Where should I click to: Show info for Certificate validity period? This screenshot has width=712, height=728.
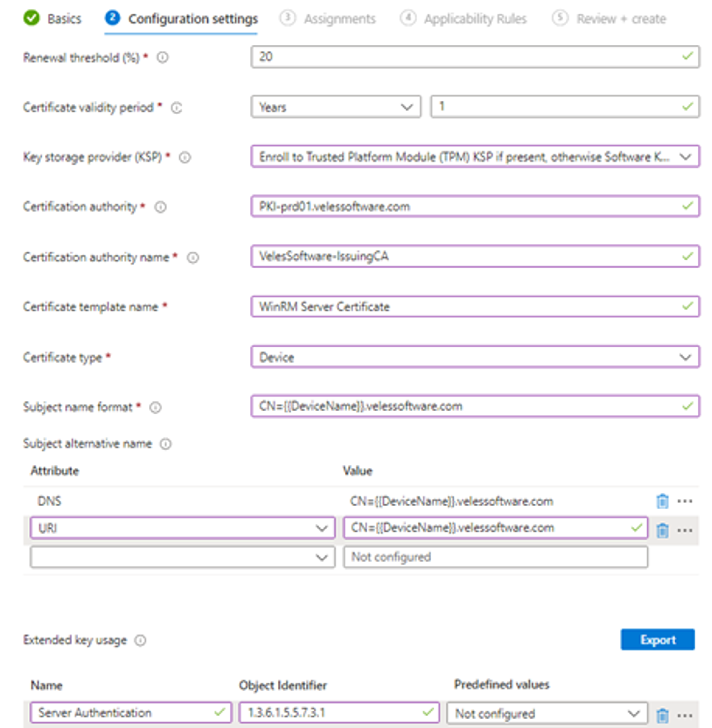coord(177,108)
